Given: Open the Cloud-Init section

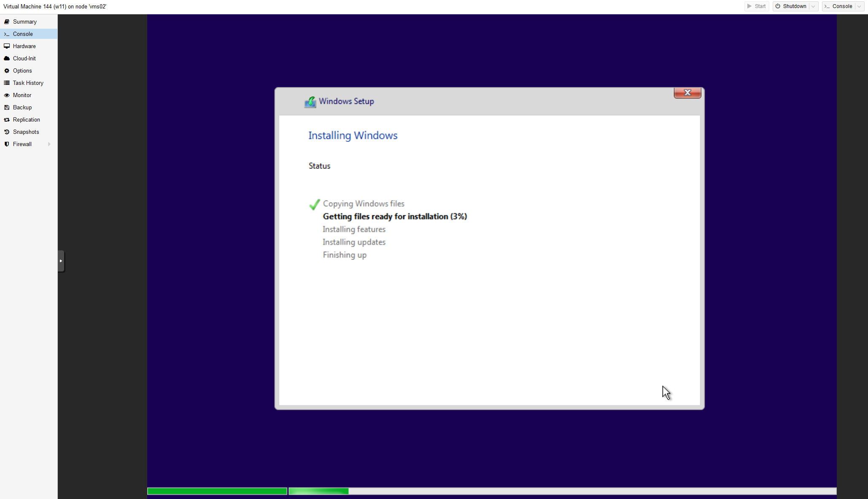Looking at the screenshot, I should tap(29, 58).
